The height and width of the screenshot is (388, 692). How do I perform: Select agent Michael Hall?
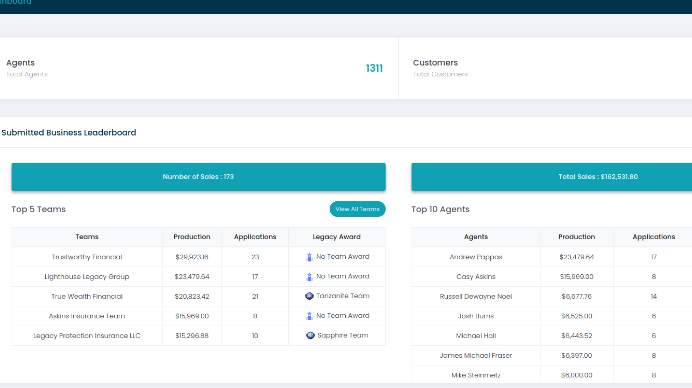coord(476,336)
